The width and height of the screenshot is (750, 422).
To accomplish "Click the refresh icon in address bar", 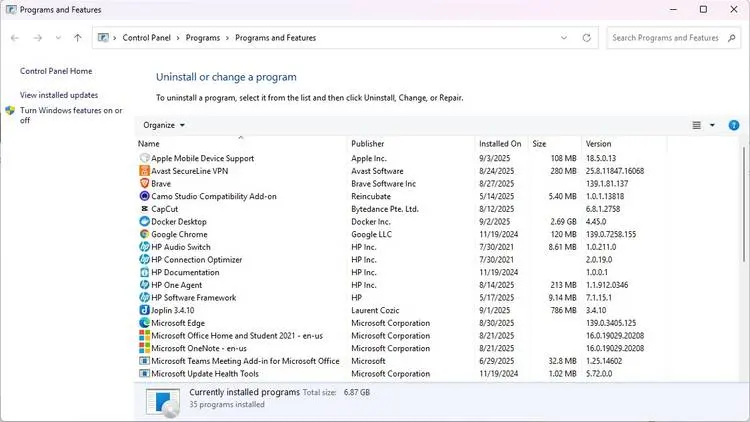I will (586, 38).
